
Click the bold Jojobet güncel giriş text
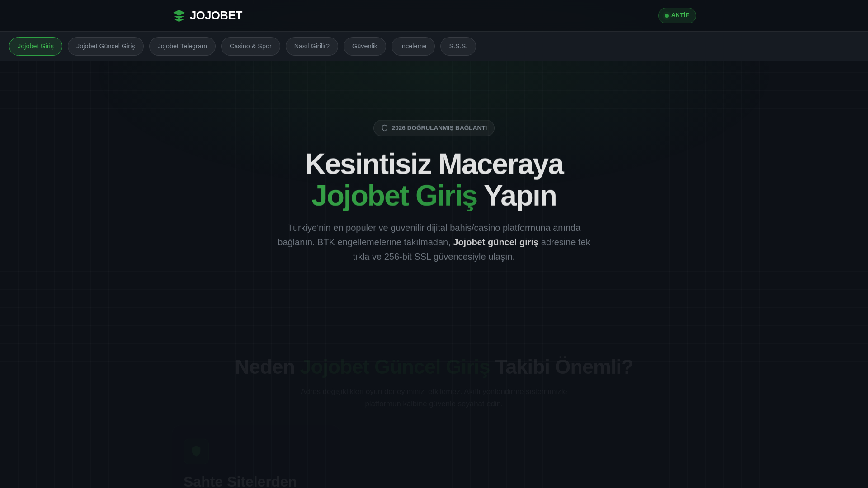point(495,243)
